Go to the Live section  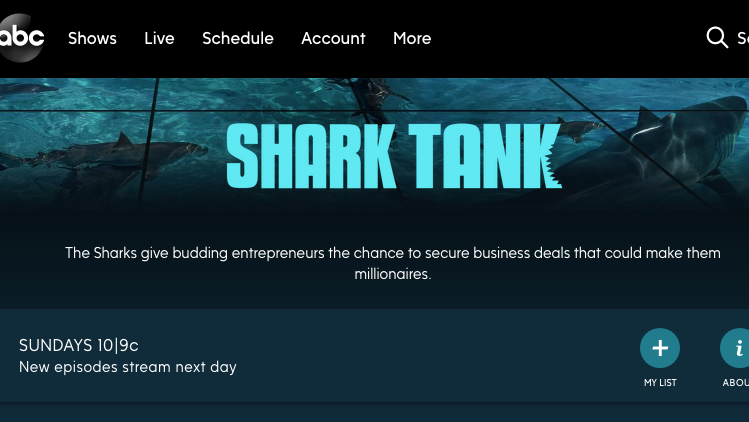pos(159,38)
